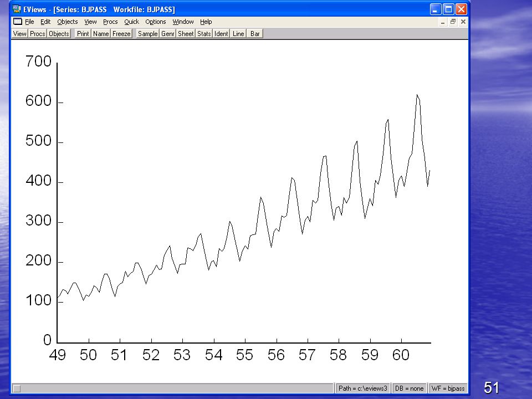This screenshot has height=399, width=532.
Task: Minimize the inner series window
Action: [x=442, y=22]
